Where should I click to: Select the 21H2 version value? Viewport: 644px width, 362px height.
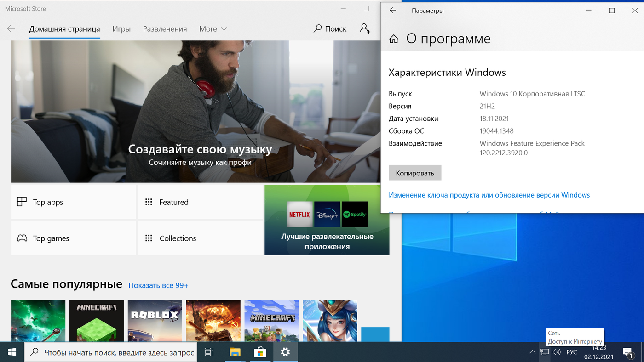click(x=487, y=106)
